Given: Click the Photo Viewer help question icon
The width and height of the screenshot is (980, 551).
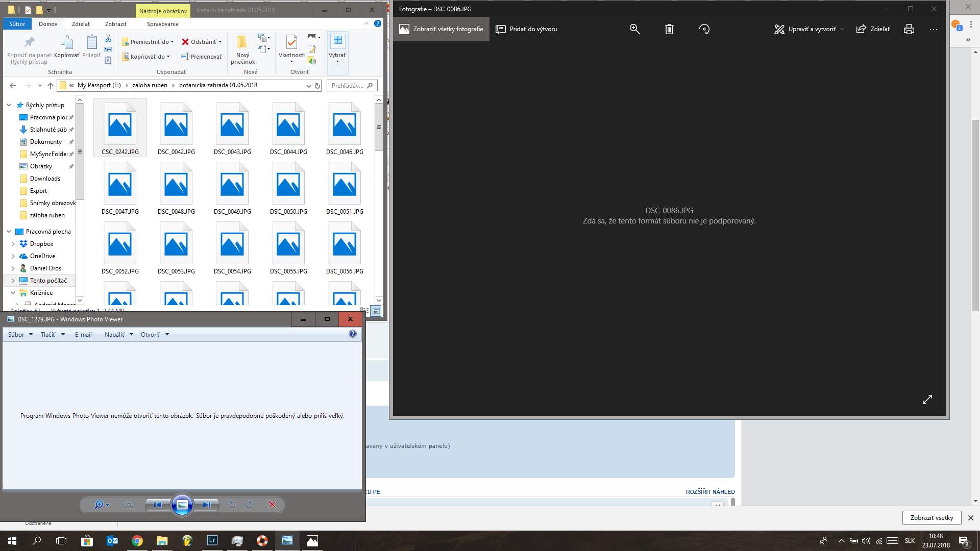Looking at the screenshot, I should (x=353, y=334).
